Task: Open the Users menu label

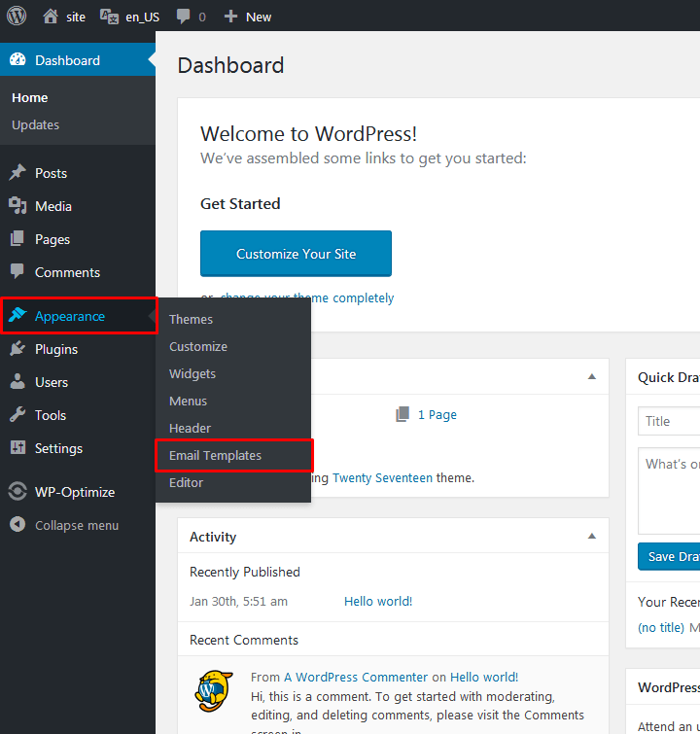Action: pyautogui.click(x=52, y=382)
